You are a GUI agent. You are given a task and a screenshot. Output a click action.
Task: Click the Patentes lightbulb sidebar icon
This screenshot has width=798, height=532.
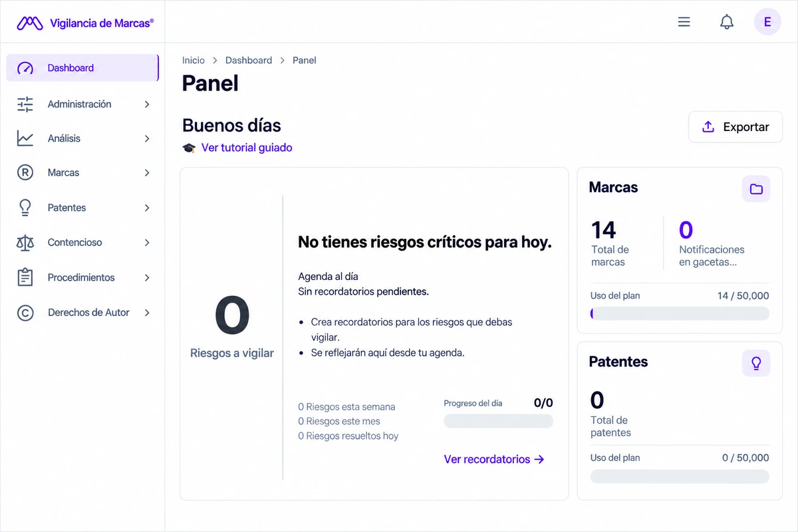pyautogui.click(x=25, y=207)
